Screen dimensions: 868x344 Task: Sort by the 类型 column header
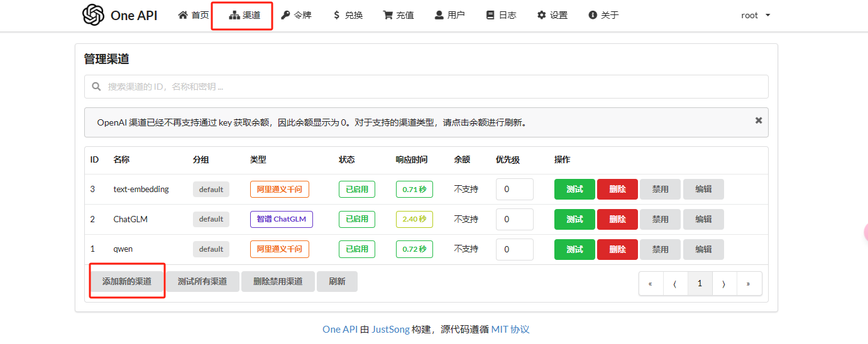[258, 159]
